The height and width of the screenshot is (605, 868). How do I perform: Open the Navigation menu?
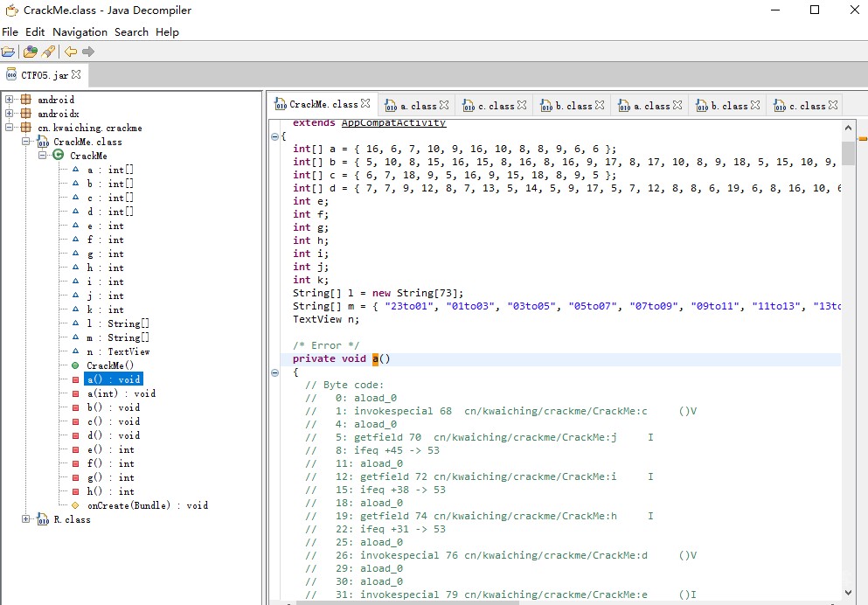pyautogui.click(x=80, y=32)
